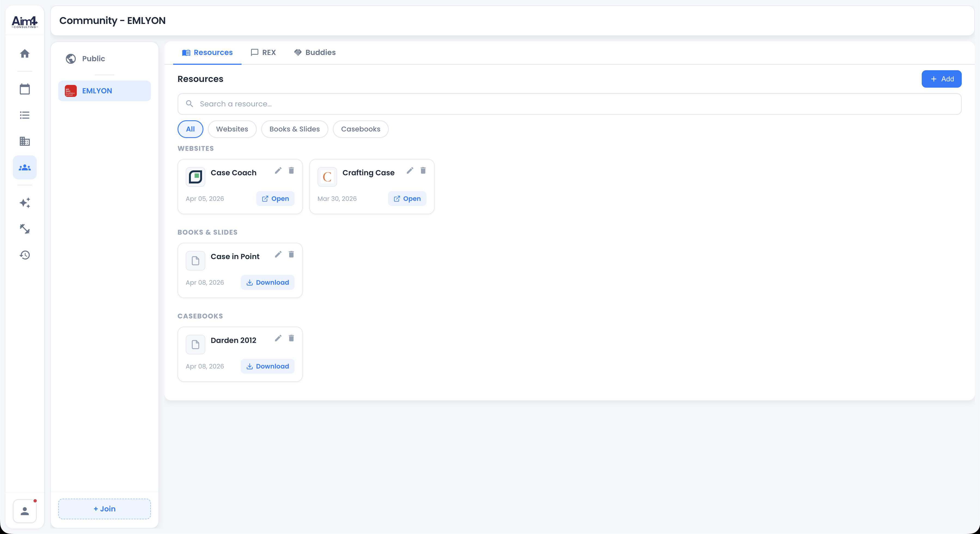Click the Case in Point title text
The width and height of the screenshot is (980, 534).
(235, 257)
